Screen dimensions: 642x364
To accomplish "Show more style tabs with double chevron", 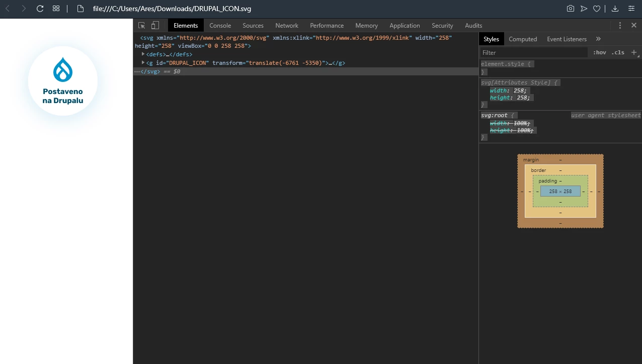I will (x=598, y=39).
